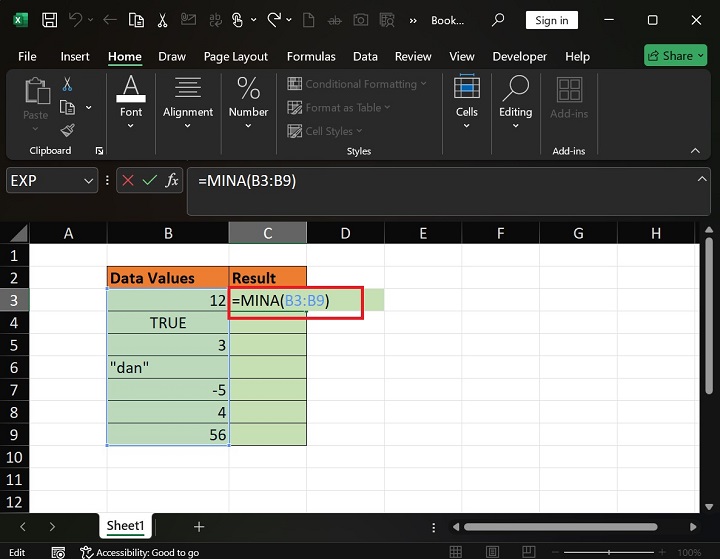Screen dimensions: 720x559
Task: Open the Formulas ribbon tab
Action: click(310, 57)
